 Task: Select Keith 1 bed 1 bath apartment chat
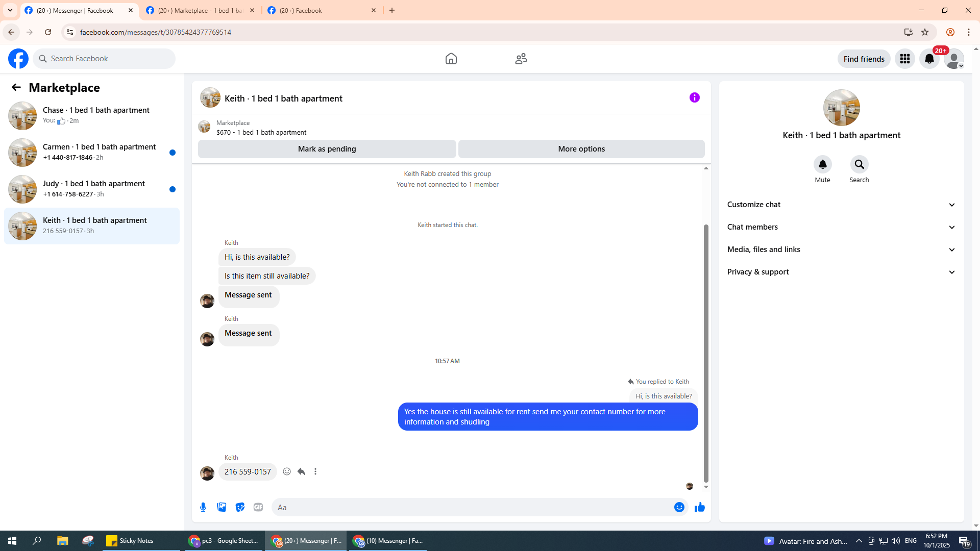(x=92, y=226)
